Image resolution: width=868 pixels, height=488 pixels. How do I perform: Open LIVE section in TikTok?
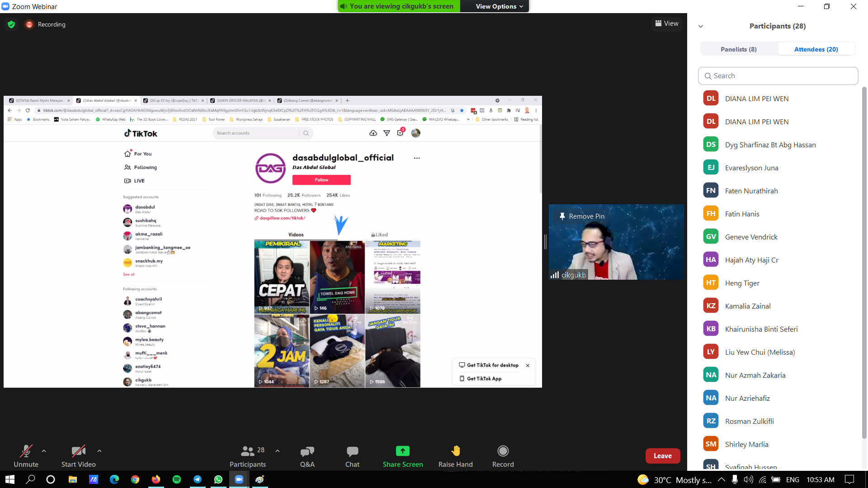pyautogui.click(x=135, y=181)
